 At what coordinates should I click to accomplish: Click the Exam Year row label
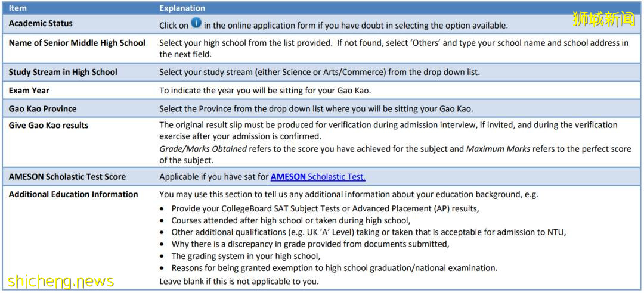pyautogui.click(x=29, y=91)
